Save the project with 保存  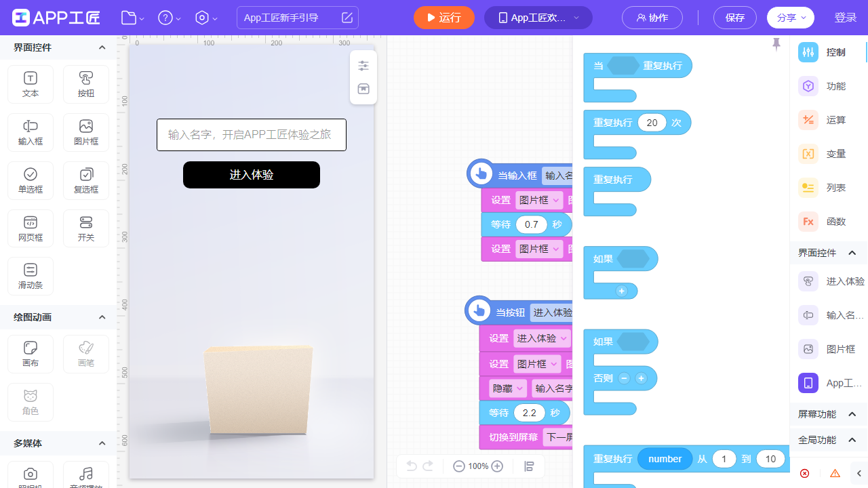(x=735, y=18)
